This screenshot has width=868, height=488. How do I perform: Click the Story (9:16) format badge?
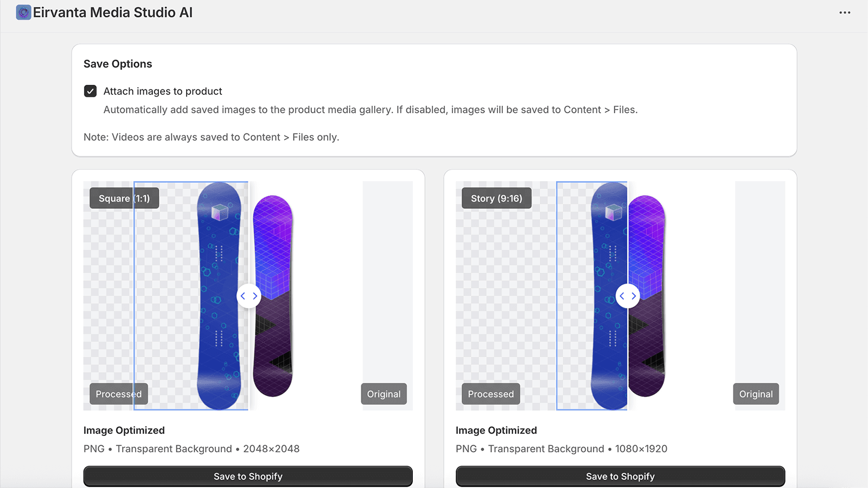coord(496,198)
